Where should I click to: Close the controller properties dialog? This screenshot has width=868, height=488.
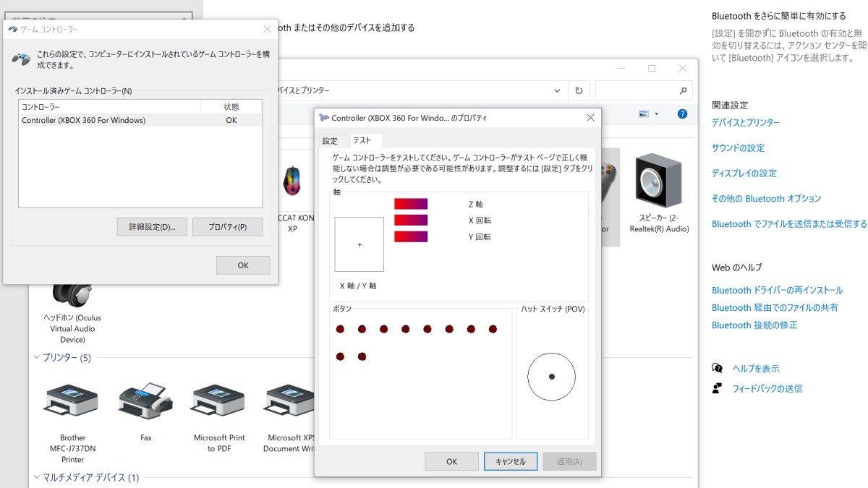[590, 118]
